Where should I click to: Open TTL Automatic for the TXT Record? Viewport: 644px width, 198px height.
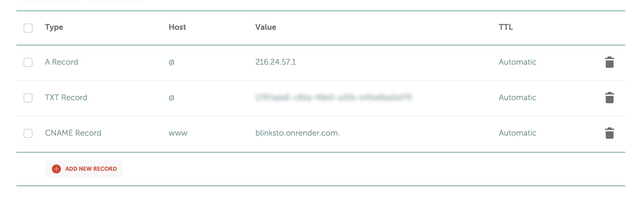point(517,98)
